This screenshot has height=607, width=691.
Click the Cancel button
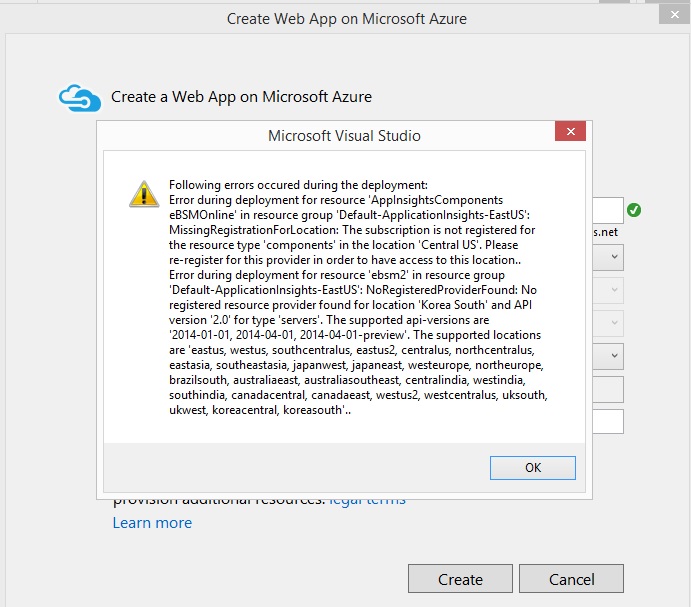[x=571, y=579]
